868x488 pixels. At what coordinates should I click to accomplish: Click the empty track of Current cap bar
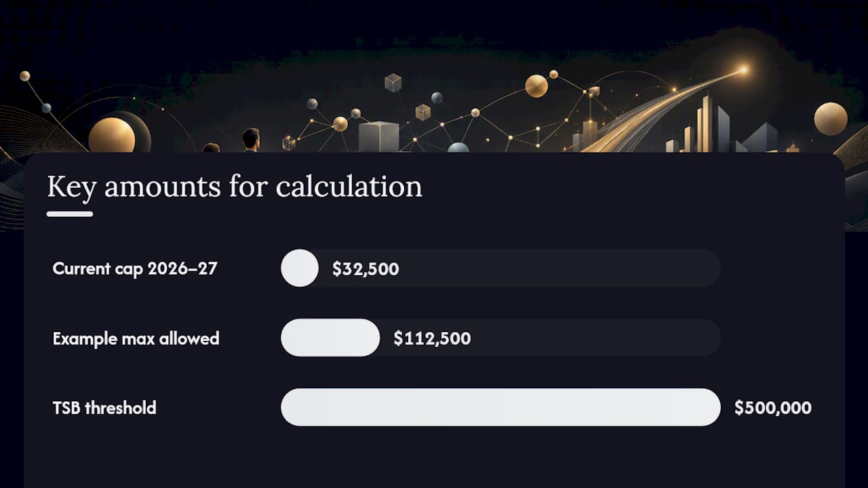point(519,268)
